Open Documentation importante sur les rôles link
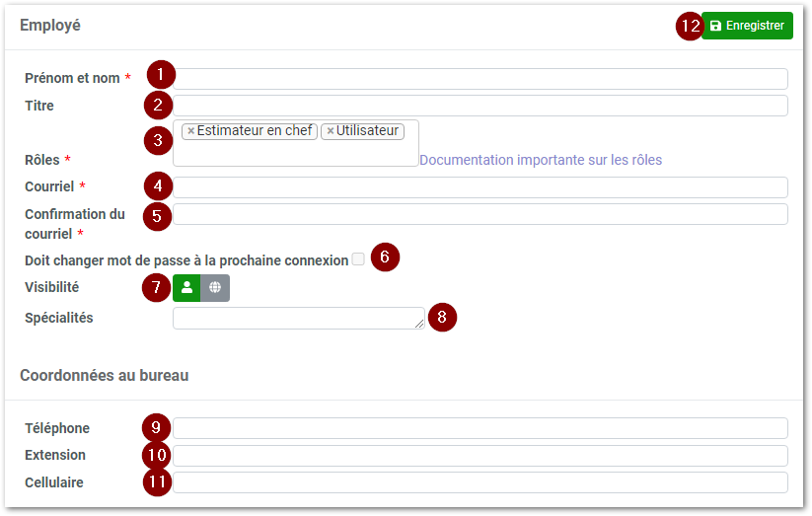Screen dimensions: 812x516 [x=541, y=160]
